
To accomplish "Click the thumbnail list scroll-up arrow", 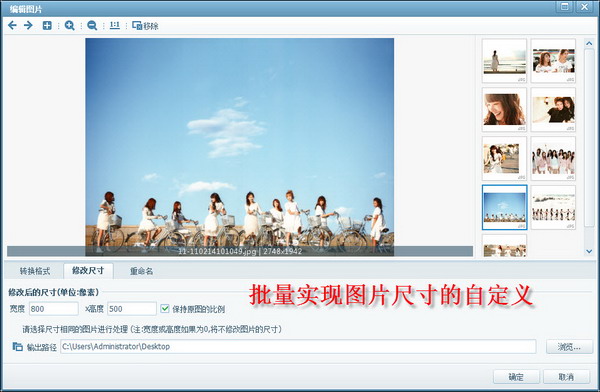I will 589,44.
